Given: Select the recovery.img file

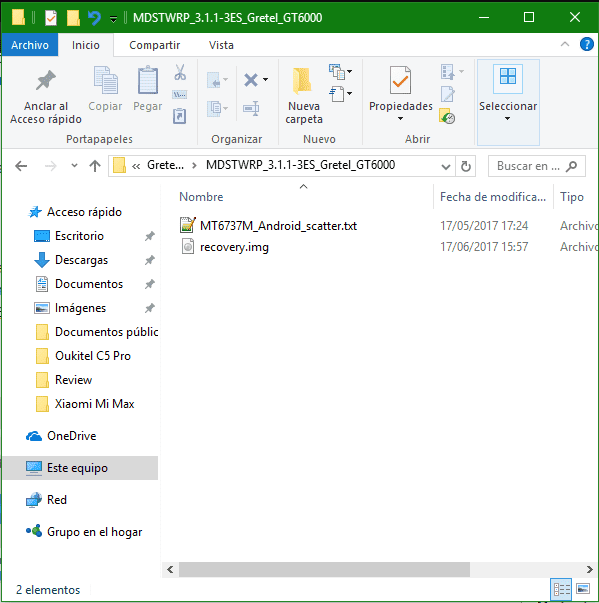Looking at the screenshot, I should (x=234, y=247).
